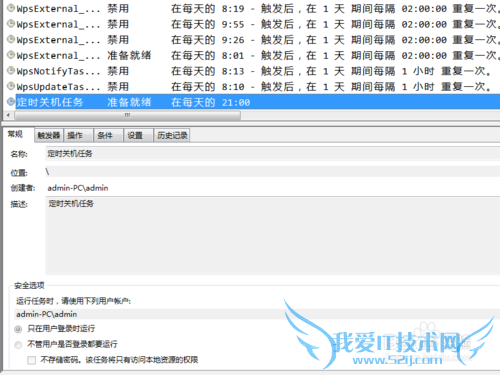Click trigger text of the 9:26 task
Image resolution: width=500 pixels, height=375 pixels.
[x=335, y=40]
